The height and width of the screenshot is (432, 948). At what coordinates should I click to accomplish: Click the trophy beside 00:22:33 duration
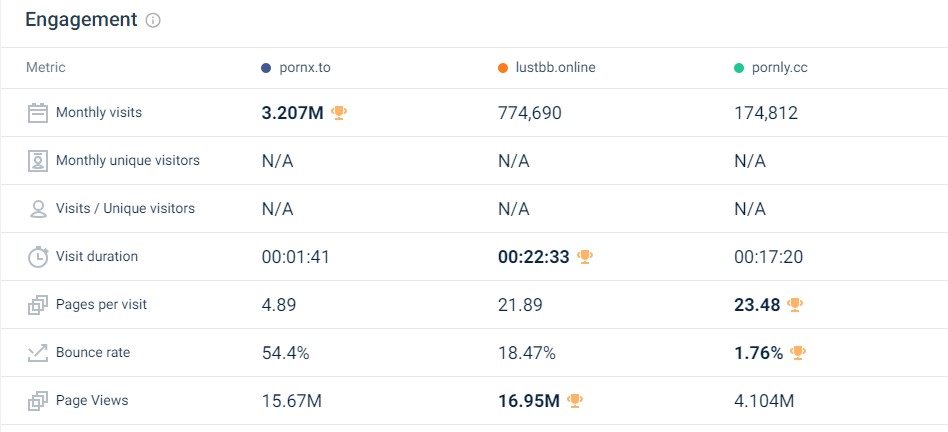coord(585,257)
